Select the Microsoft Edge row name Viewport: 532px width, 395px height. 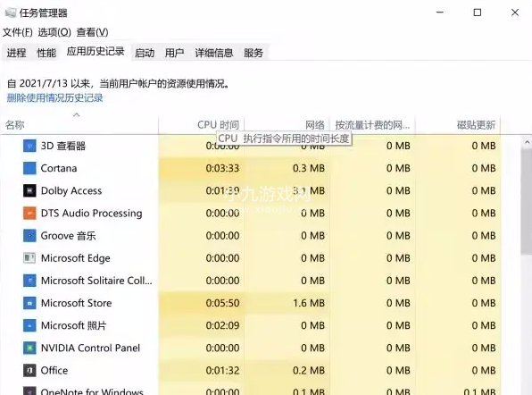76,258
